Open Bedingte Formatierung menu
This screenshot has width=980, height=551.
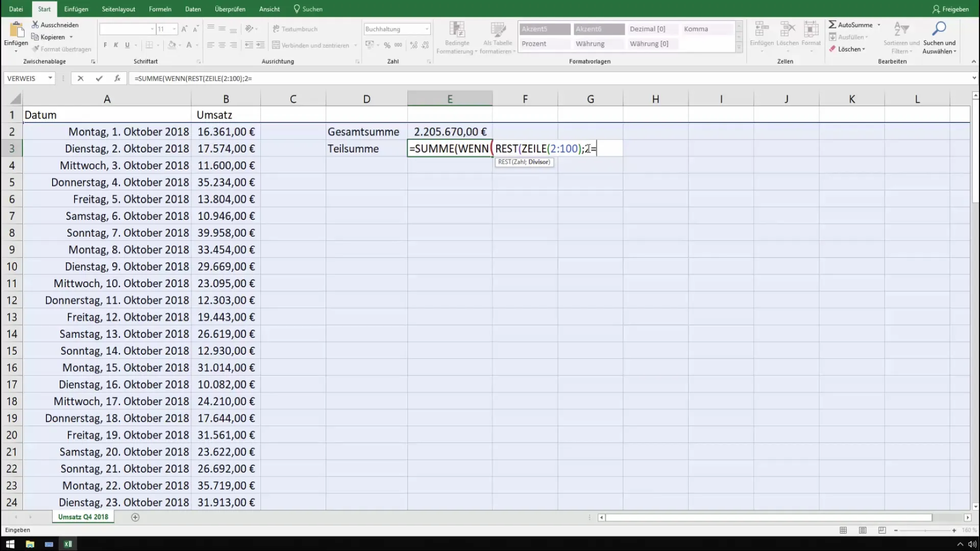pyautogui.click(x=457, y=38)
